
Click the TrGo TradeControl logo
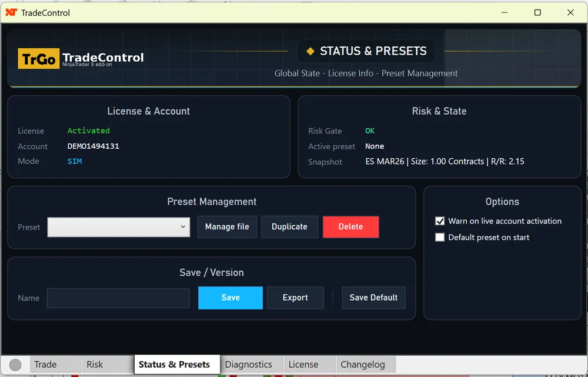[x=39, y=58]
